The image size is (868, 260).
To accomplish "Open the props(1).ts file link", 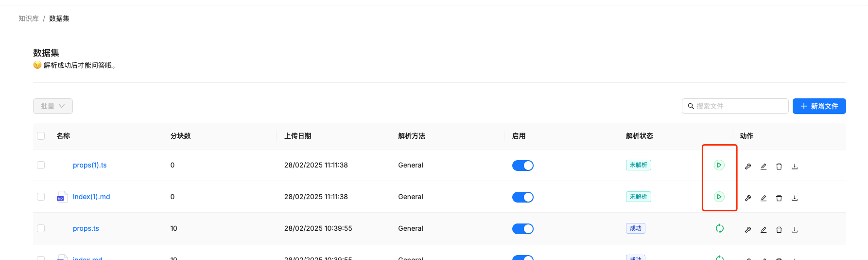I will tap(90, 165).
